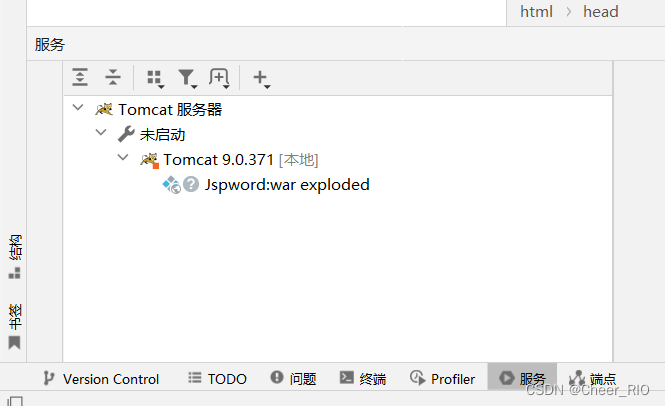Click the Open in New Tab icon
This screenshot has width=665, height=406.
coord(219,78)
